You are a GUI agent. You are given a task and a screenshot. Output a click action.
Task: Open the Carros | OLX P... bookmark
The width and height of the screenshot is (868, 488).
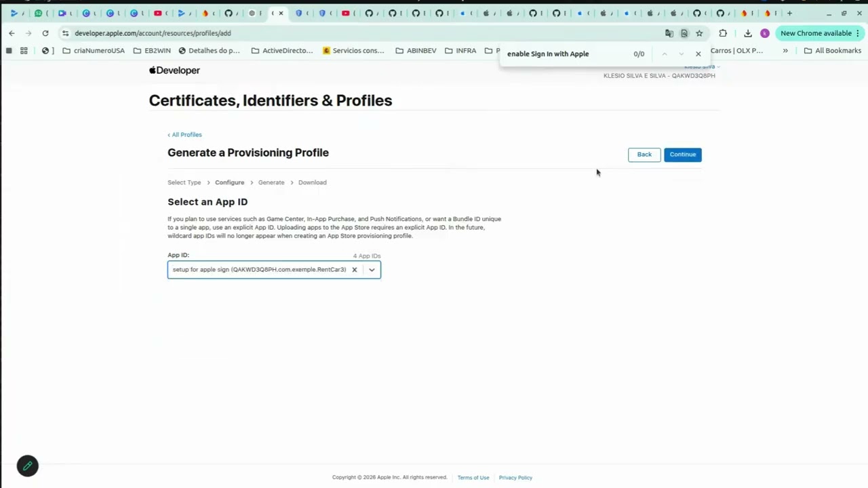coord(736,51)
